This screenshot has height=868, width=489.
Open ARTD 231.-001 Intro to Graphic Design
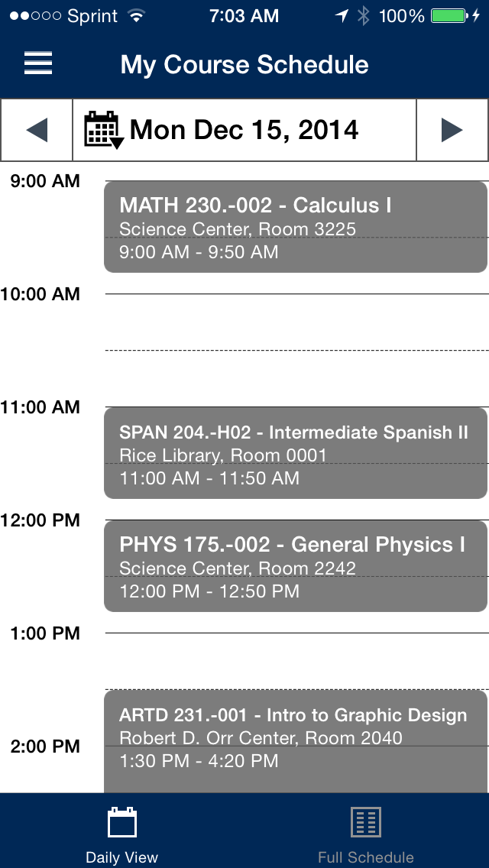(296, 742)
